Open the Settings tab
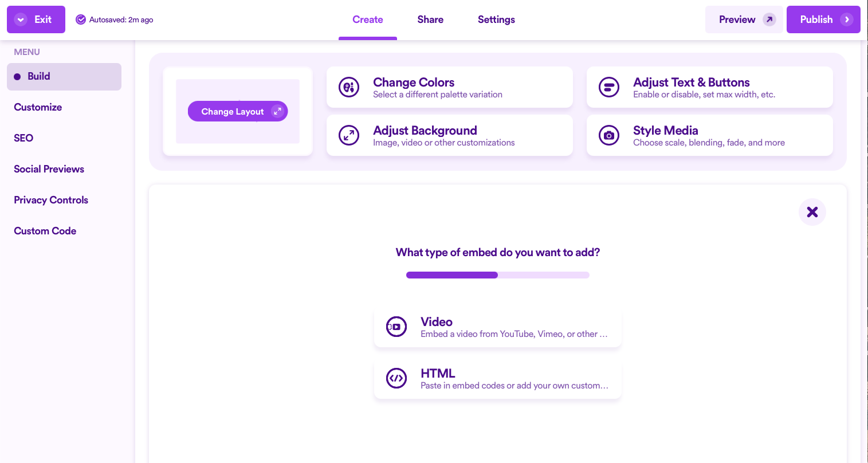The height and width of the screenshot is (463, 868). pyautogui.click(x=496, y=19)
